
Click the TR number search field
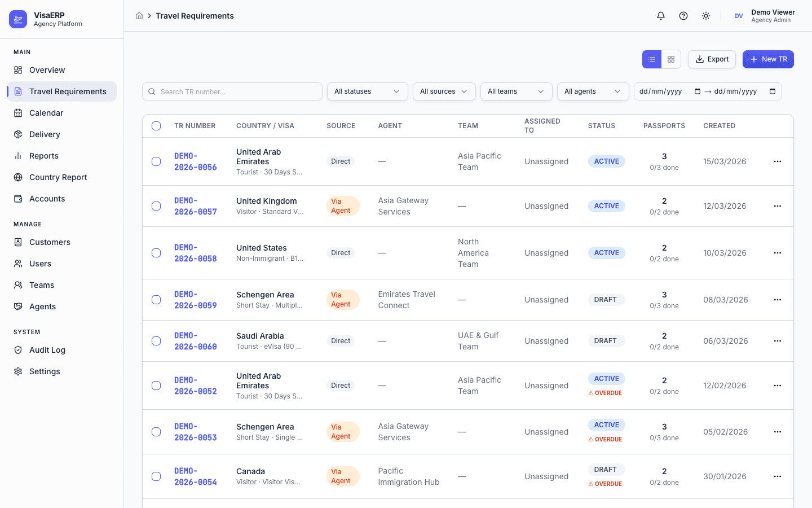(x=232, y=91)
